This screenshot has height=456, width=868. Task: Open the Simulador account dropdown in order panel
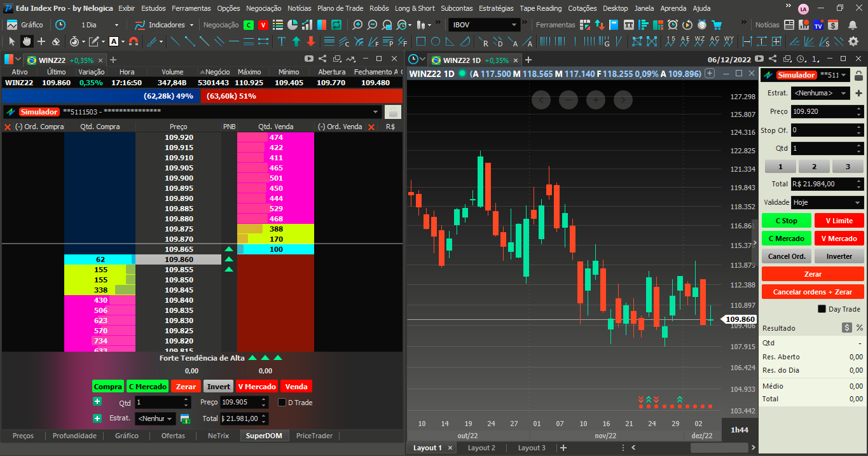tap(806, 75)
